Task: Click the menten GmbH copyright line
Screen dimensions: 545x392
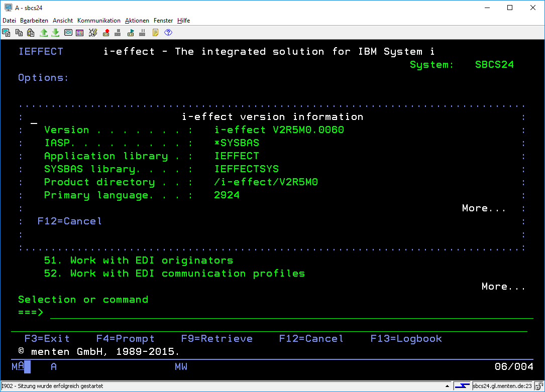Action: (x=99, y=352)
